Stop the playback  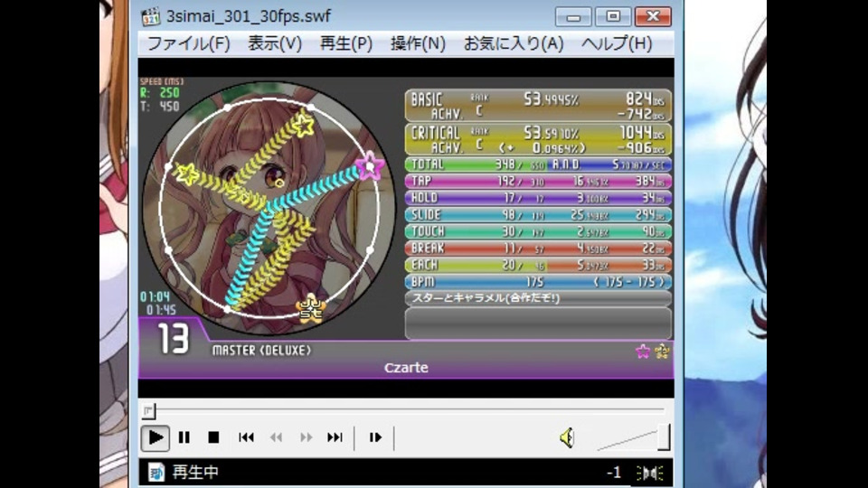tap(213, 437)
